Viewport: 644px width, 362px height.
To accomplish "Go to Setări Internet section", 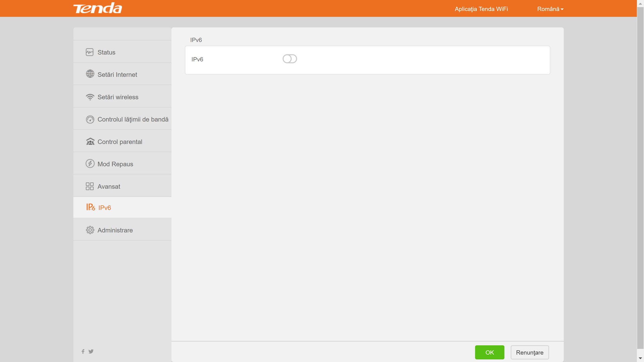I will pyautogui.click(x=122, y=74).
